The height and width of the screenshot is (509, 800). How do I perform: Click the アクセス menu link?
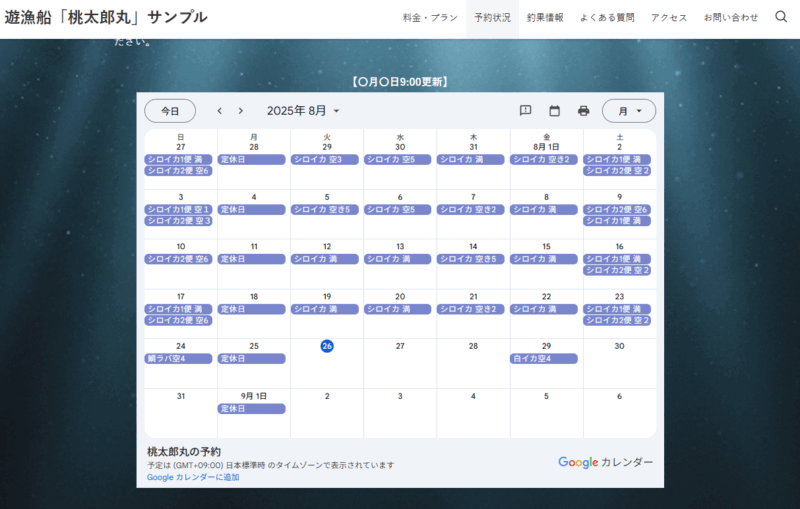[669, 18]
